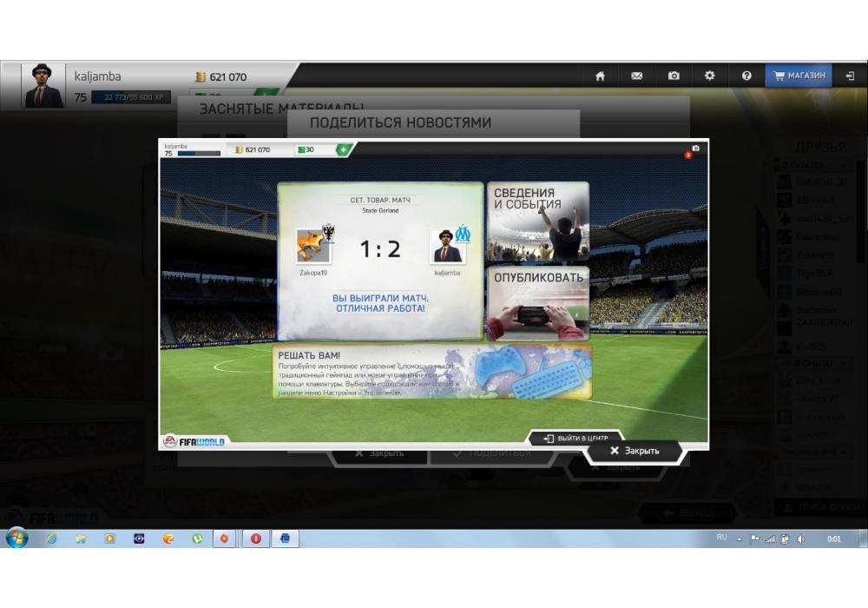The height and width of the screenshot is (608, 868).
Task: Go to the home screen via house icon
Action: point(600,76)
